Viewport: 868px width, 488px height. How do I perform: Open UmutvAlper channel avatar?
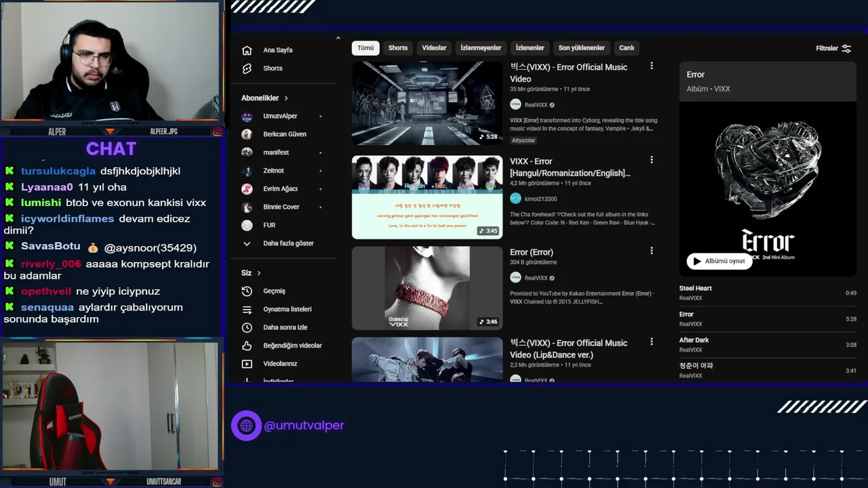click(x=247, y=116)
